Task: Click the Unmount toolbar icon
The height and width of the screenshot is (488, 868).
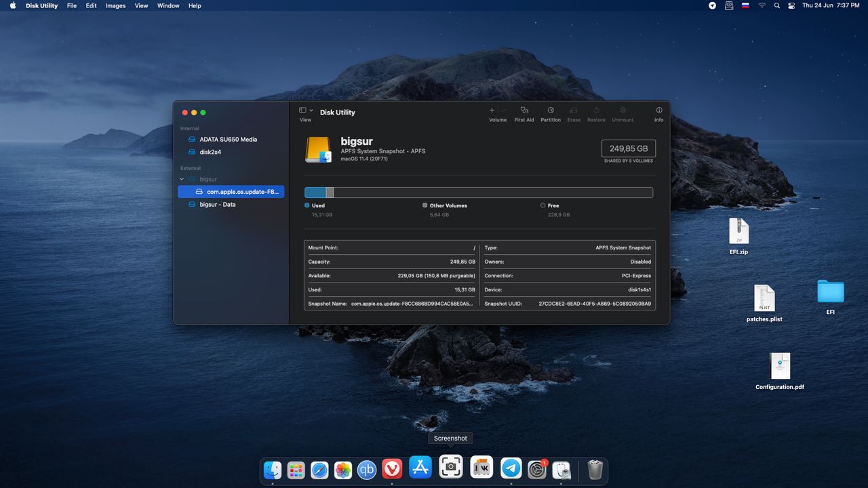Action: 623,110
